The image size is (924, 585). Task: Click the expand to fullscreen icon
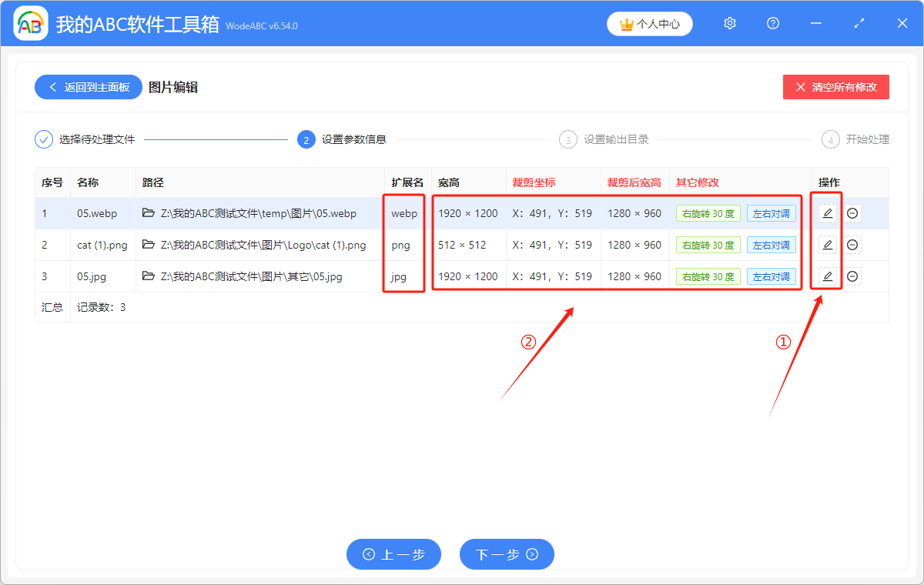click(x=859, y=24)
